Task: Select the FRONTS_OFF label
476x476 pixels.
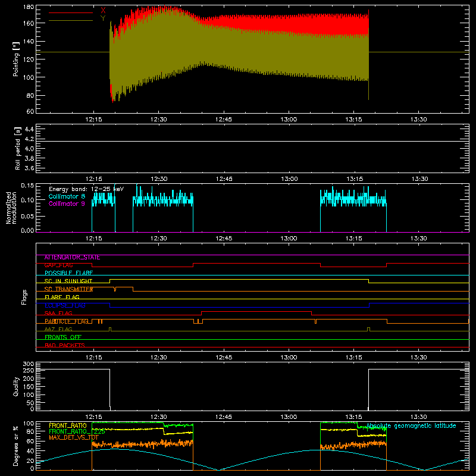Action: coord(63,337)
